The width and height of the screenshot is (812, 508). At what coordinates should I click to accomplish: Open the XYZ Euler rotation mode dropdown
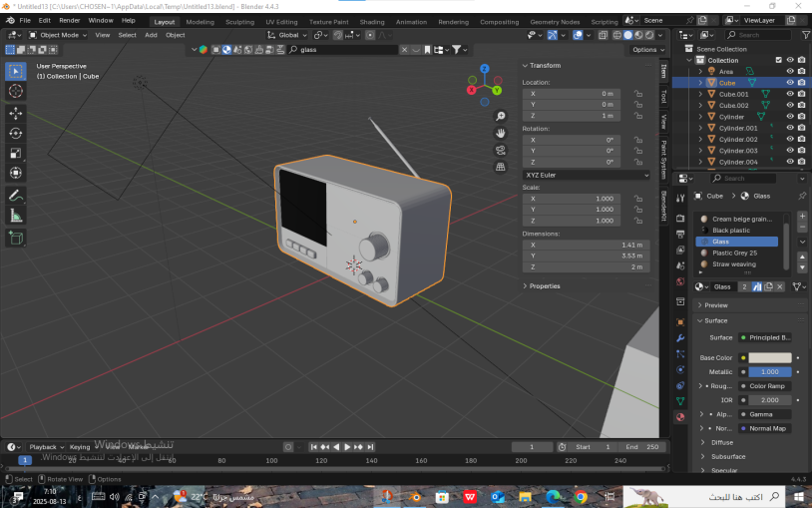coord(587,176)
